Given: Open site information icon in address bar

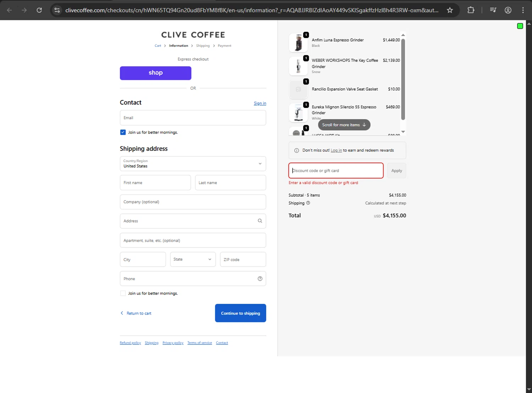Looking at the screenshot, I should point(57,10).
